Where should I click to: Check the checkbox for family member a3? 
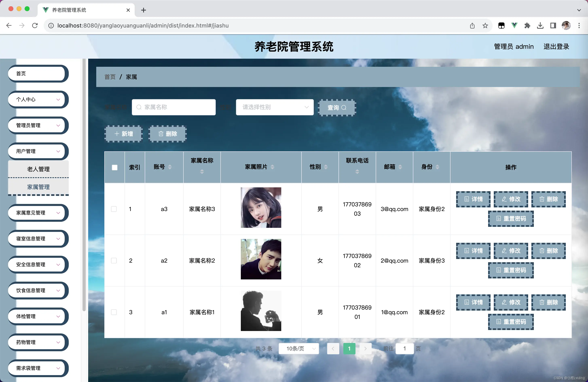pos(114,209)
